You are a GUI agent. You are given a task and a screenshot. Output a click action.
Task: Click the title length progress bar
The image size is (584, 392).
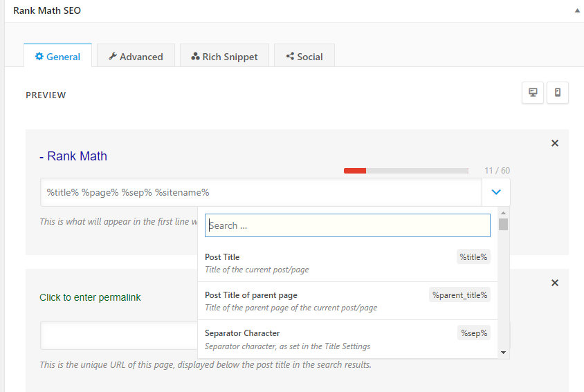coord(405,170)
